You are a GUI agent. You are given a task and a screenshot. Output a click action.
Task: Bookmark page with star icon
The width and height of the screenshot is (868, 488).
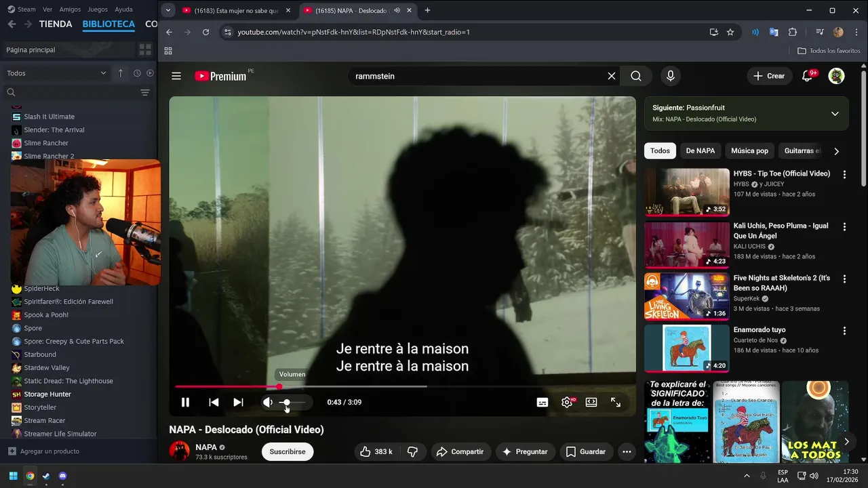point(730,32)
